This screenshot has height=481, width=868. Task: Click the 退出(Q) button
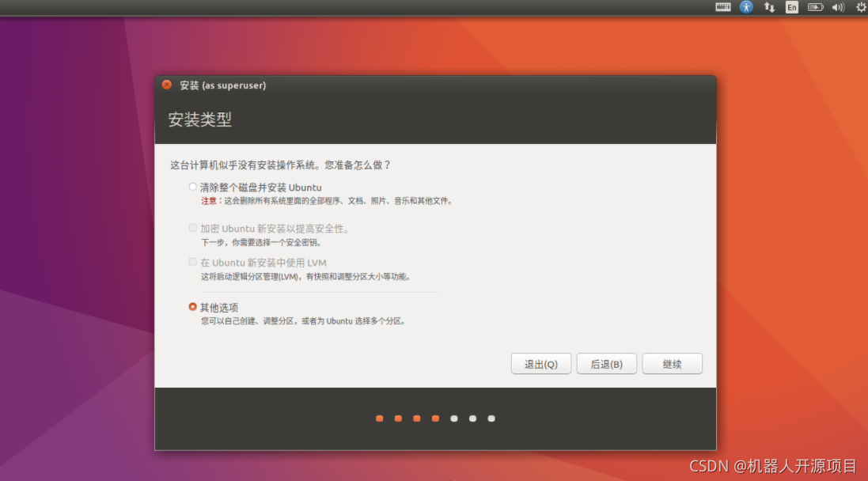tap(541, 364)
